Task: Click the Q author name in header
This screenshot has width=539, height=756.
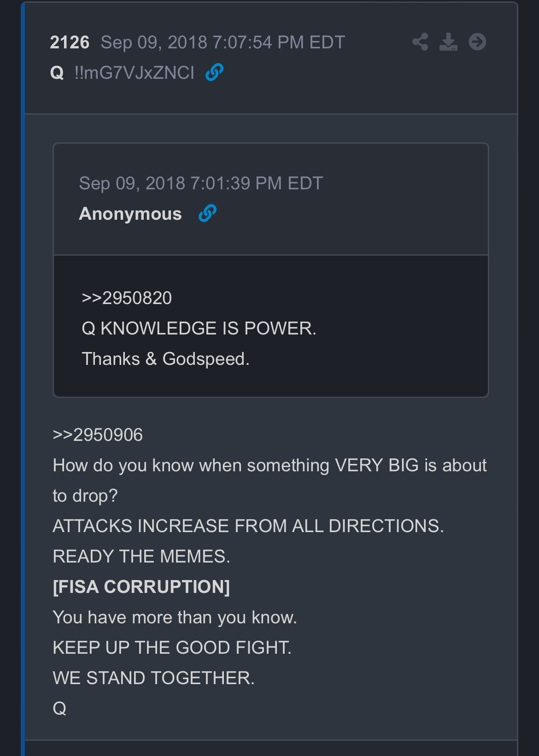Action: [57, 73]
